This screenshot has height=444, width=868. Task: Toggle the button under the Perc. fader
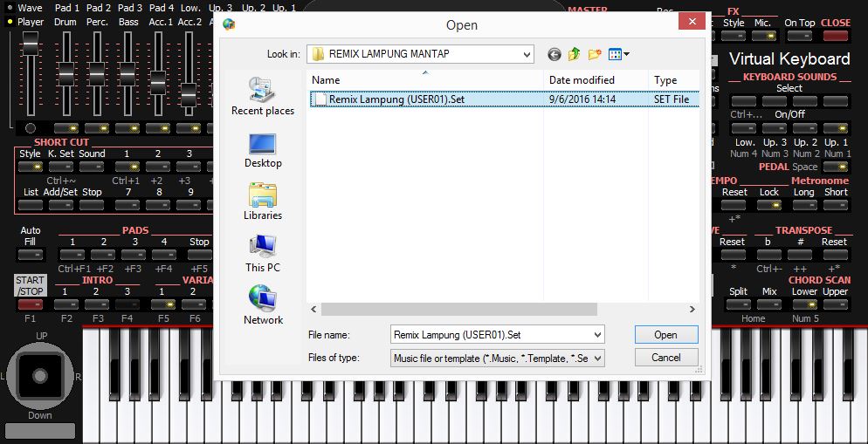coord(97,128)
